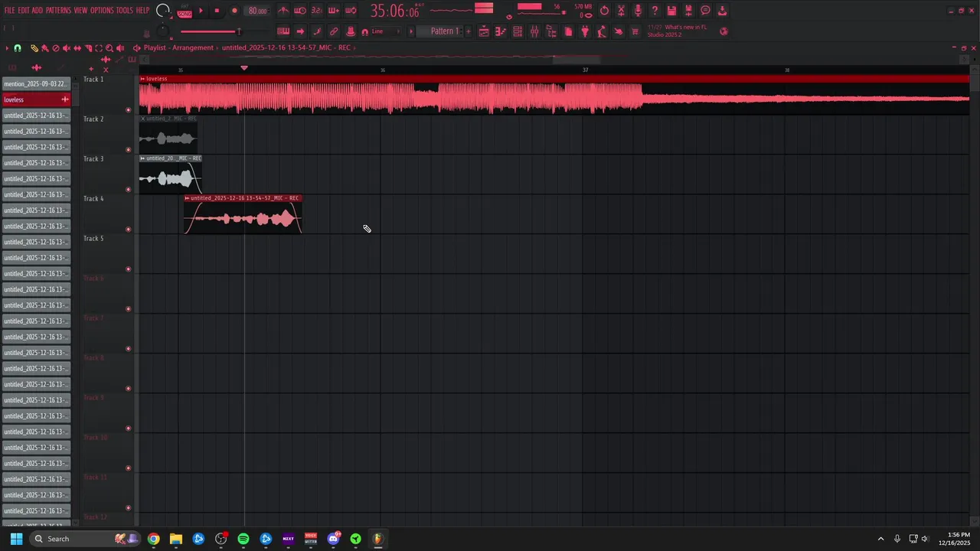
Task: Open Spotify from the Windows taskbar
Action: pos(243,539)
